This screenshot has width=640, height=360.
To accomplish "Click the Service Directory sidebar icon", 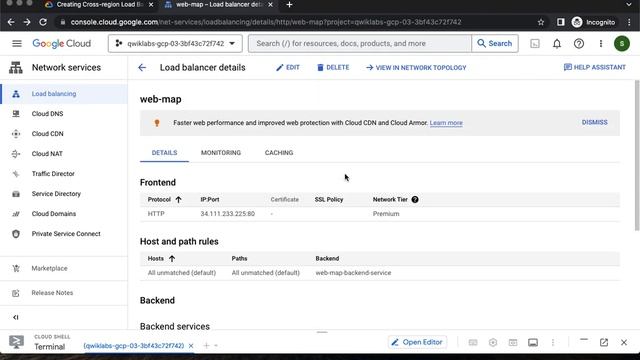I will click(x=16, y=193).
